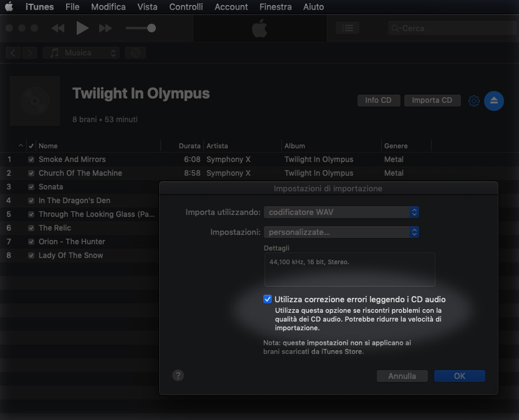Image resolution: width=519 pixels, height=420 pixels.
Task: Select the Sonata track name
Action: (51, 187)
